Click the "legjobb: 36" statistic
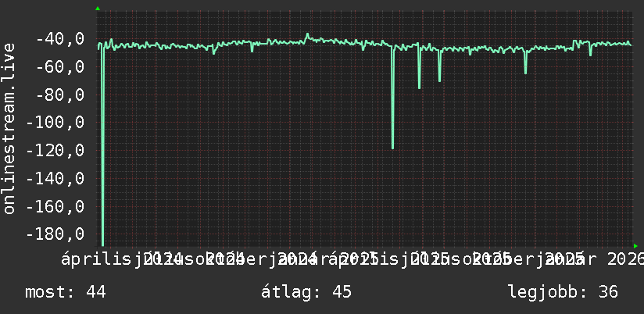Viewport: 644px width, 314px height. 563,292
